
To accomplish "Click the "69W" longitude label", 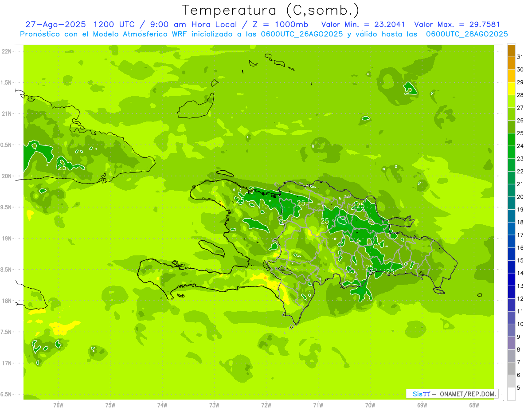I will click(x=422, y=405).
